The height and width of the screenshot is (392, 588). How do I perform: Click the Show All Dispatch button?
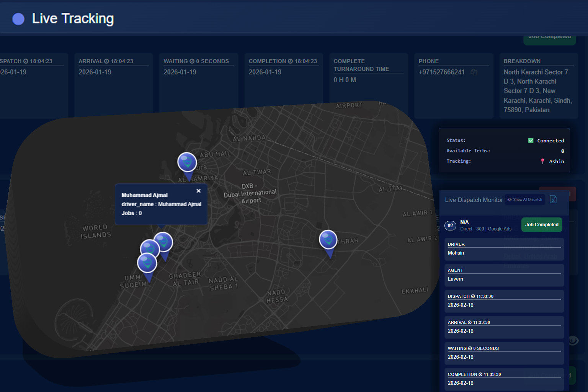click(x=525, y=199)
